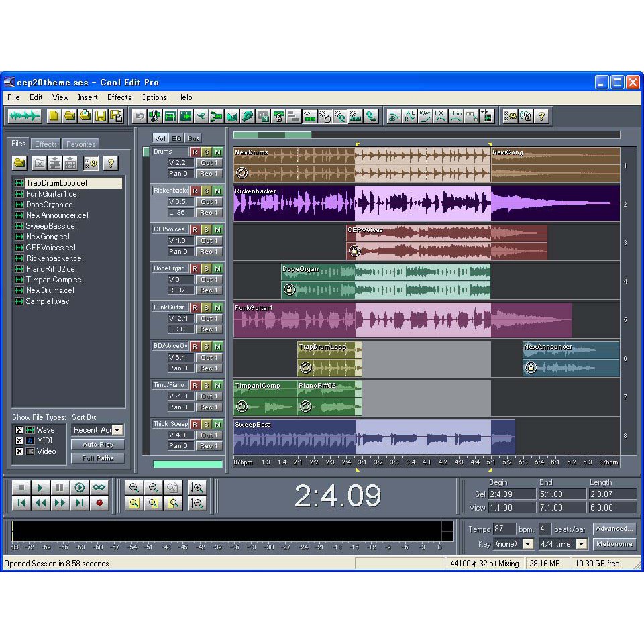Viewport: 644px width, 644px height.
Task: Click the Tempo field showing 87
Action: 504,529
